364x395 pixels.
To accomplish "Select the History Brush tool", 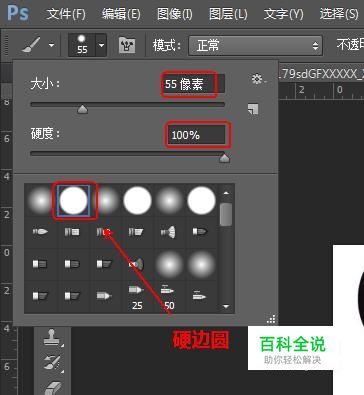I will (53, 363).
